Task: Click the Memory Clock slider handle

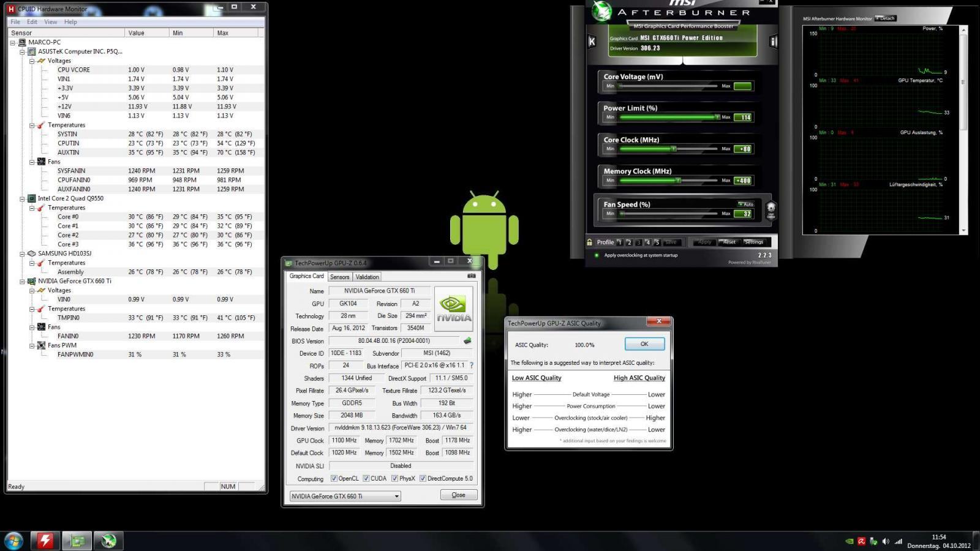Action: [x=678, y=181]
